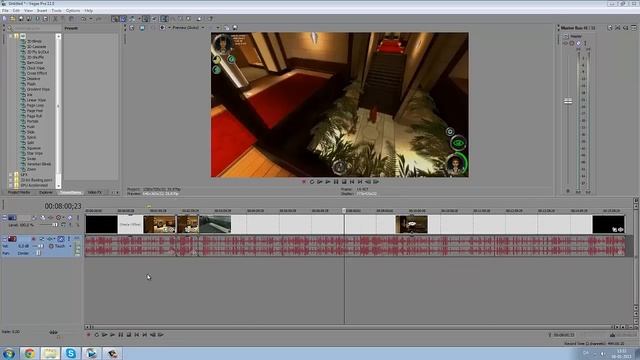
Task: Click the Cut toolbar icon
Action: point(55,19)
